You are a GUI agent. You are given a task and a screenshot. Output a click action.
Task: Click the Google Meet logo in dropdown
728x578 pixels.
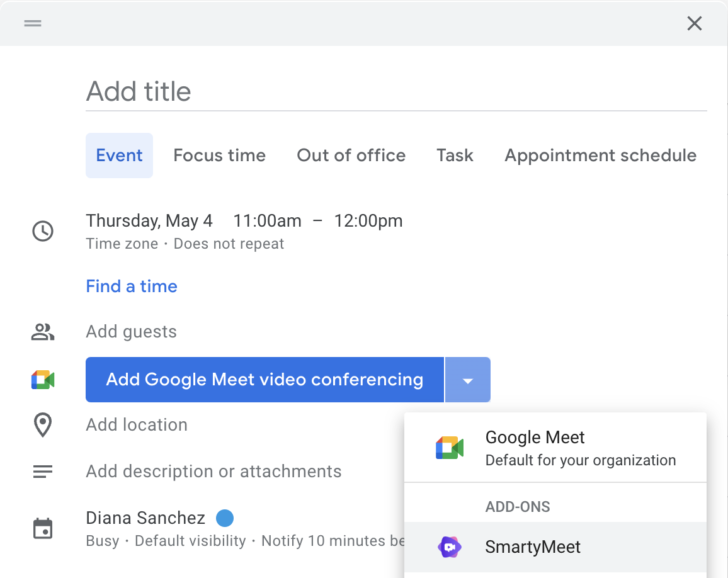450,448
